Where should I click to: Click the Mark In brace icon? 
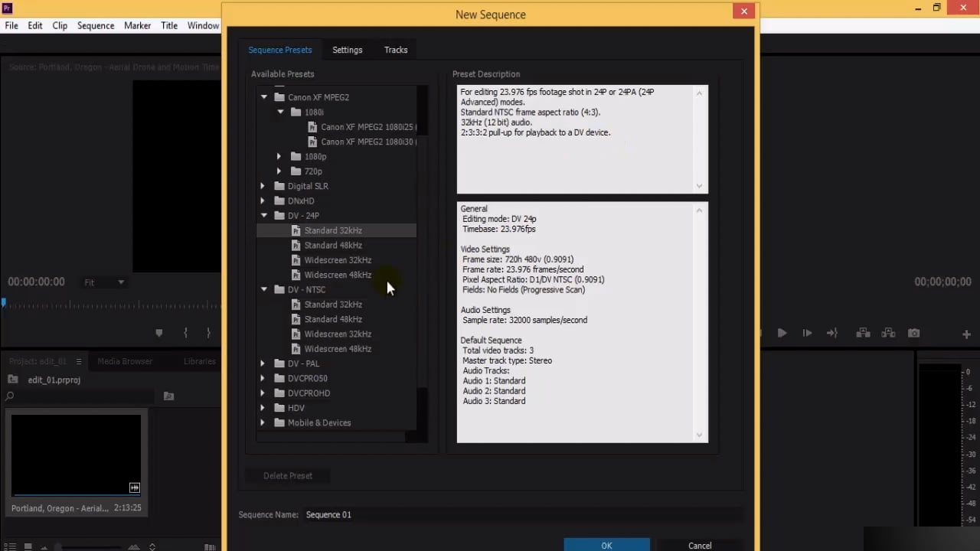[185, 333]
